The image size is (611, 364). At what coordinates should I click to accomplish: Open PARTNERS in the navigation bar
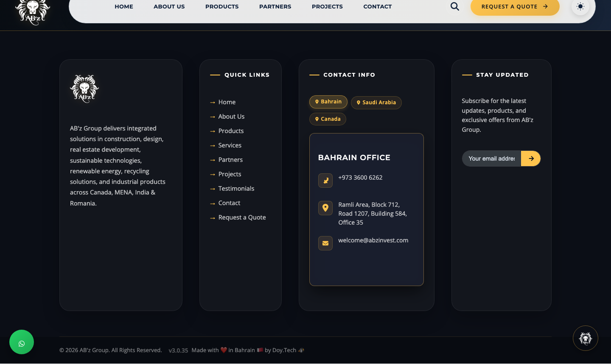(x=275, y=6)
